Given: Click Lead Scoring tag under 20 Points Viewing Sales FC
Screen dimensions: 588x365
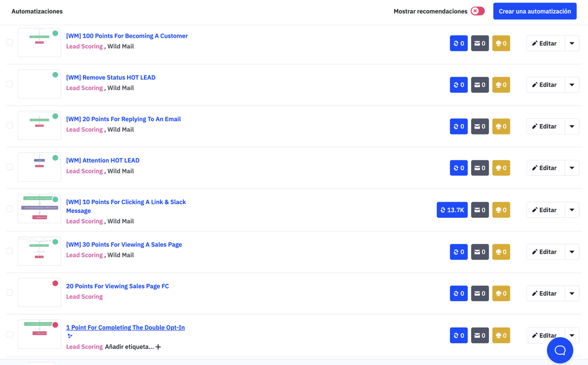Looking at the screenshot, I should 84,297.
